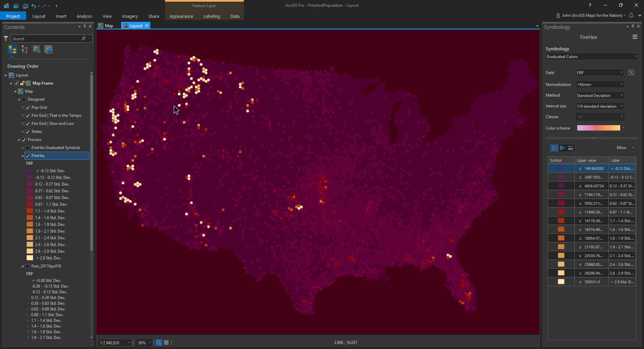Image resolution: width=644 pixels, height=349 pixels.
Task: Switch to the Insert ribbon tab
Action: tap(61, 16)
